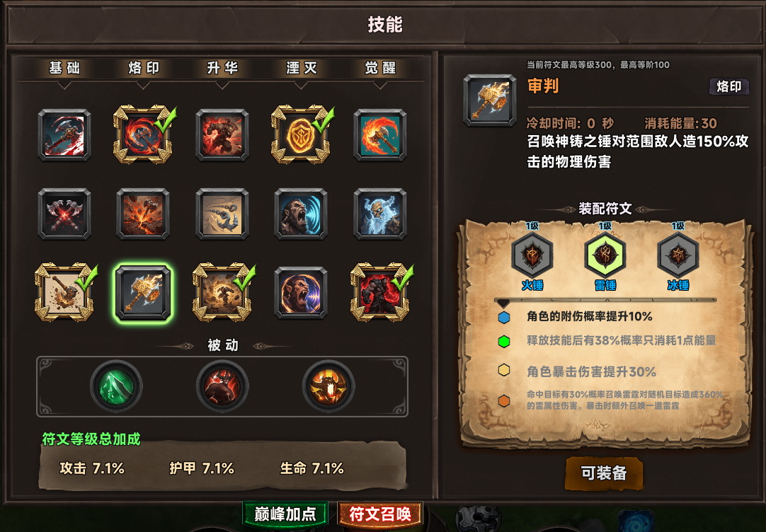Screen dimensions: 766x532
Task: Toggle the equipped red berserker skill
Action: pyautogui.click(x=380, y=292)
